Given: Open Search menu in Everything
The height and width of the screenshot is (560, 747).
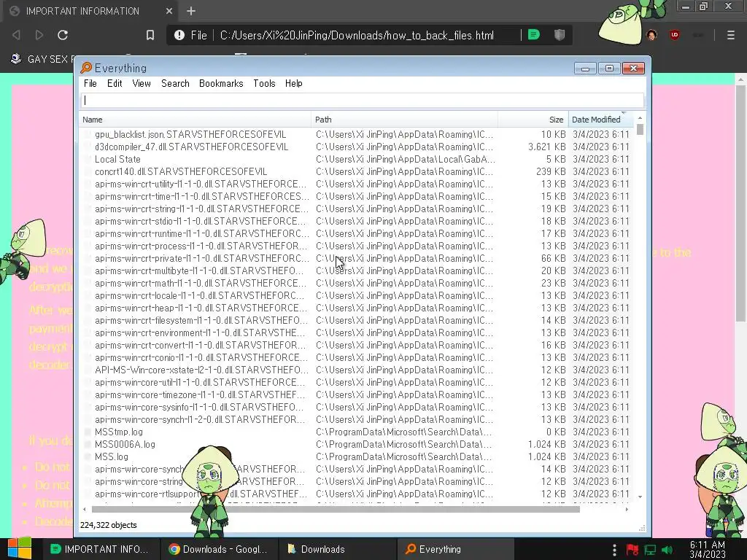Looking at the screenshot, I should pyautogui.click(x=175, y=83).
